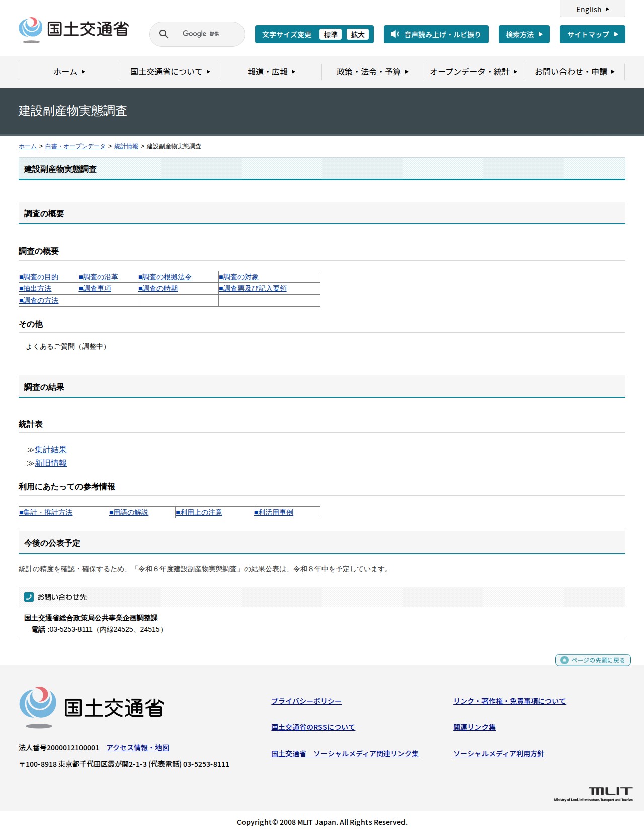Viewport: 644px width, 837px height.
Task: Open 白書・オープンデータ breadcrumb link
Action: point(75,146)
